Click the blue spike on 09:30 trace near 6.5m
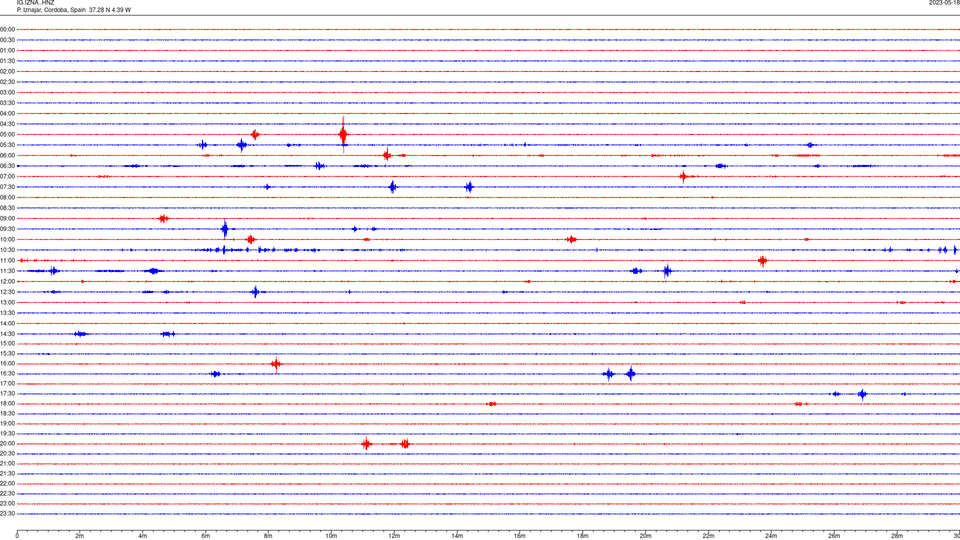Viewport: 960px width, 540px height. [x=225, y=229]
